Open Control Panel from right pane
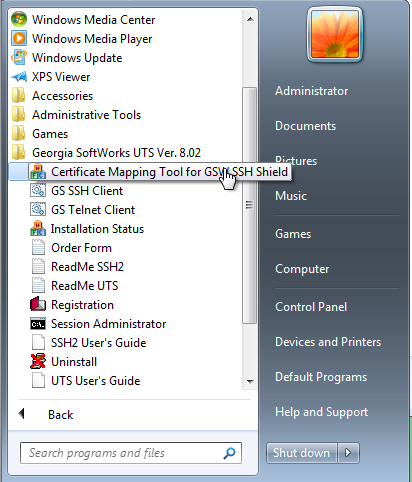This screenshot has height=482, width=412. (x=311, y=307)
